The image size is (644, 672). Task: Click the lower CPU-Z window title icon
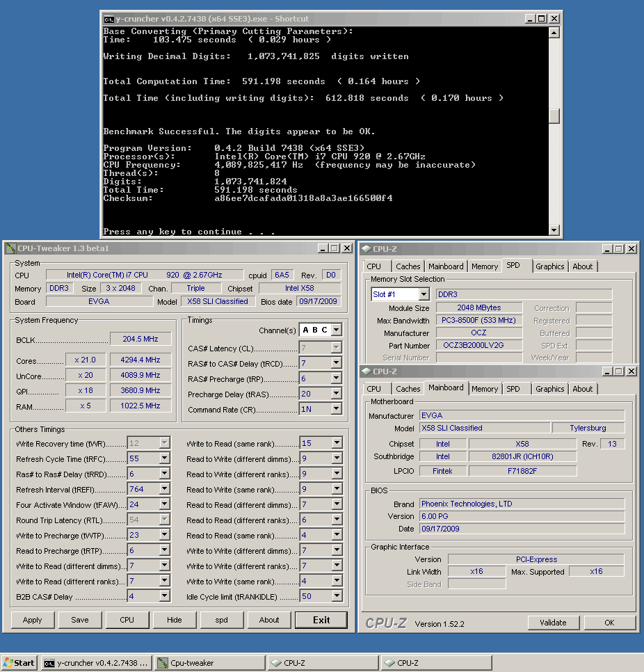tap(366, 371)
